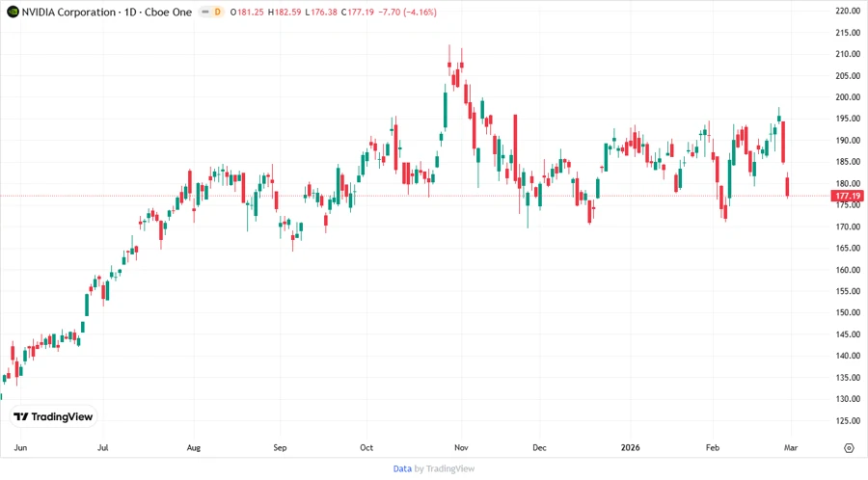Screen dimensions: 868x480
Task: Click the Sep label on time axis
Action: tap(280, 447)
